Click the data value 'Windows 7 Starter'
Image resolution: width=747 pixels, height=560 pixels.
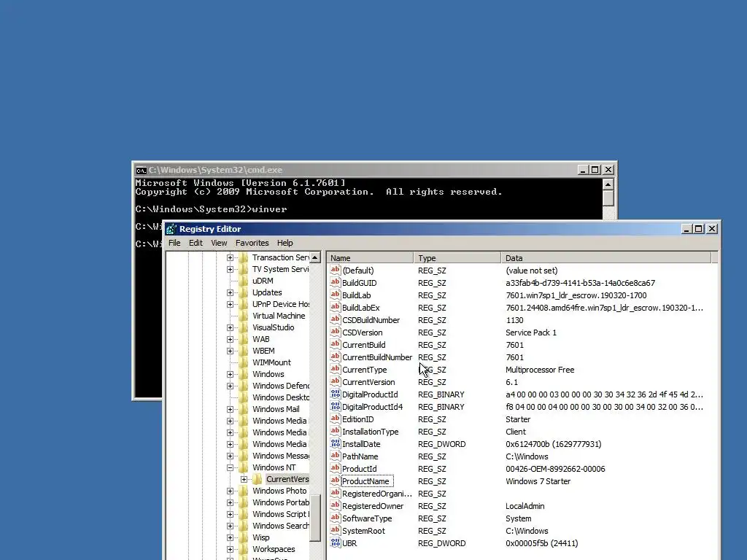[x=538, y=481]
